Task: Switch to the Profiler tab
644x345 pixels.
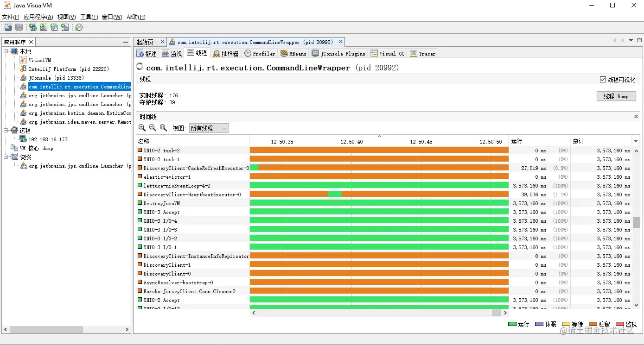Action: click(260, 54)
